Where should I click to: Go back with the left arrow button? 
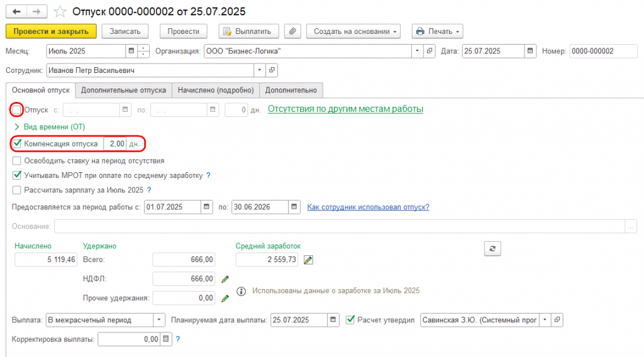click(16, 11)
